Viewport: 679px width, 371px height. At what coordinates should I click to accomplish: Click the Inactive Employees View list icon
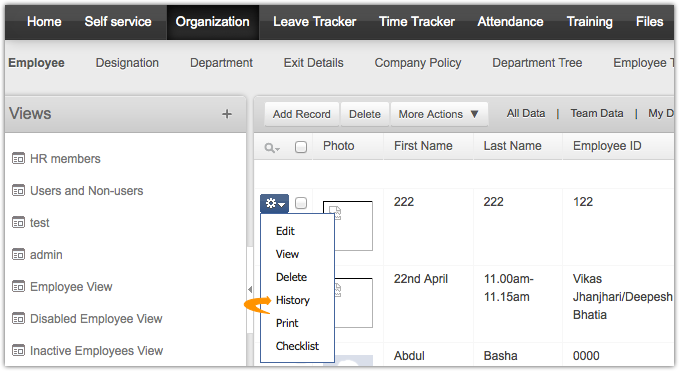tap(18, 351)
